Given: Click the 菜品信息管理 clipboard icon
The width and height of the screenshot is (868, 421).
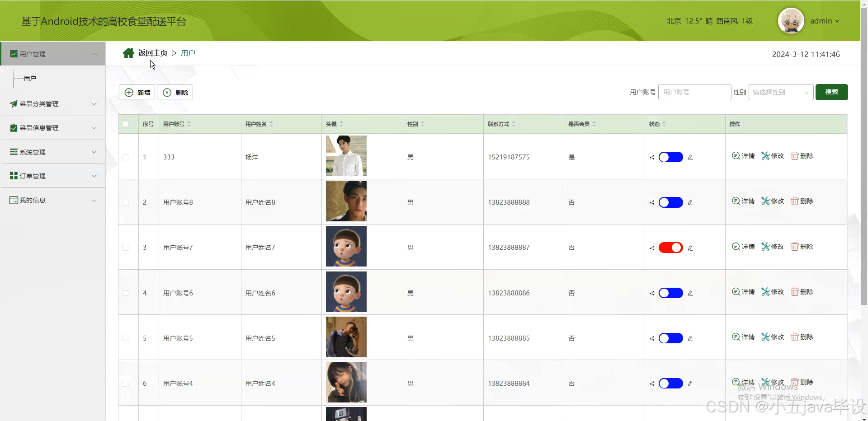Looking at the screenshot, I should point(14,128).
